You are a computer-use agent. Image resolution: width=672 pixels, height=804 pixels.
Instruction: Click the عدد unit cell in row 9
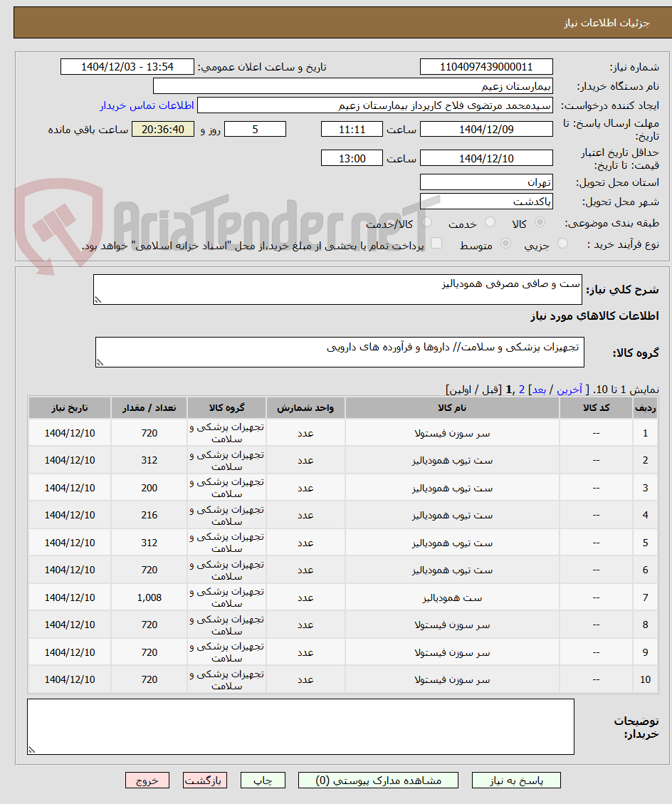(x=305, y=653)
